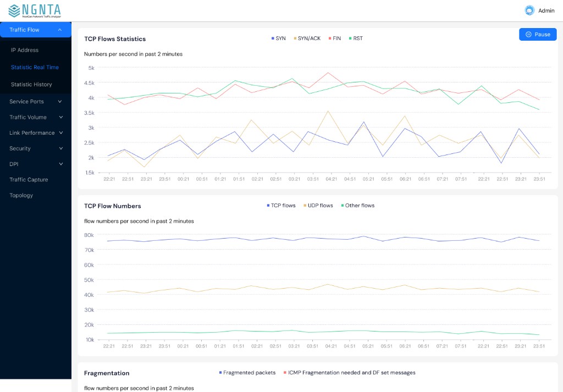Expand the Security menu
Screen dimensions: 563x392
36,148
